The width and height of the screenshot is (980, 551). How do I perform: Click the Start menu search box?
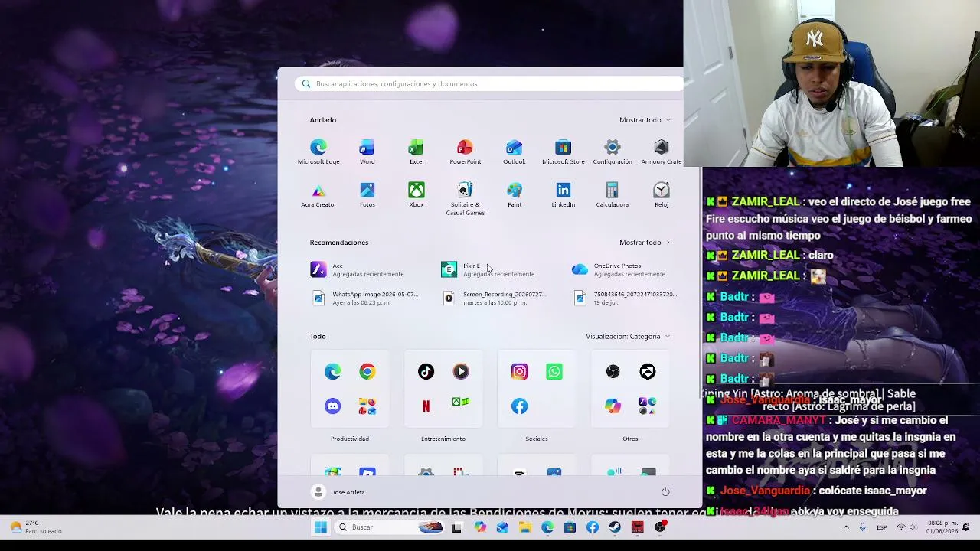[x=488, y=83]
